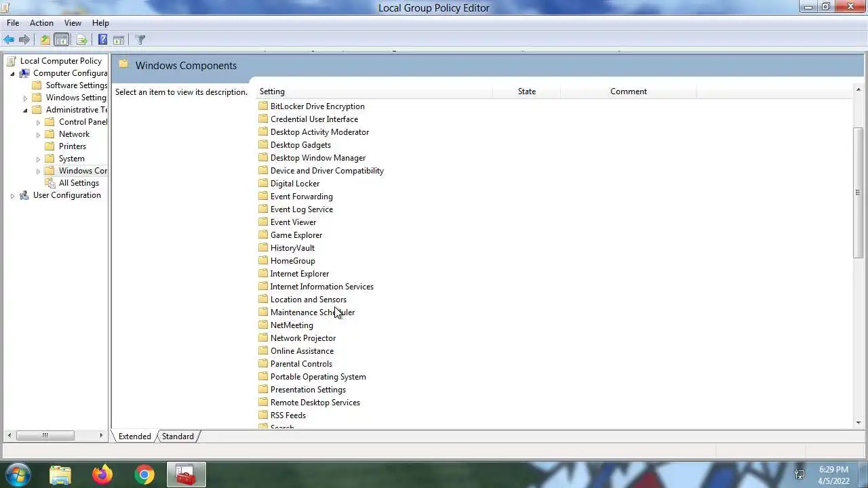Expand the Network tree node
Screen dimensions: 868x488
[38, 134]
